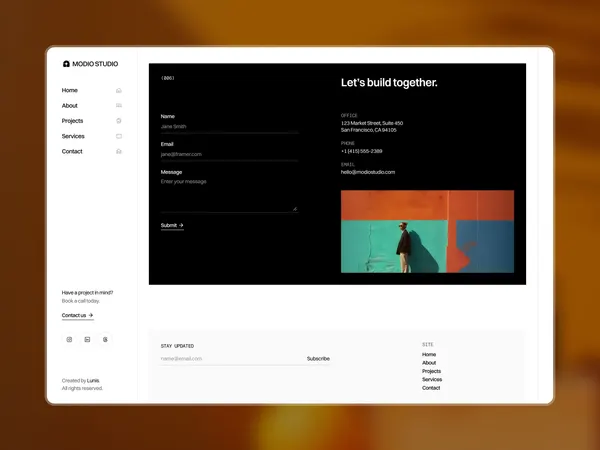Click the Name field with Jane Smith placeholder
Image resolution: width=600 pixels, height=450 pixels.
pyautogui.click(x=229, y=127)
